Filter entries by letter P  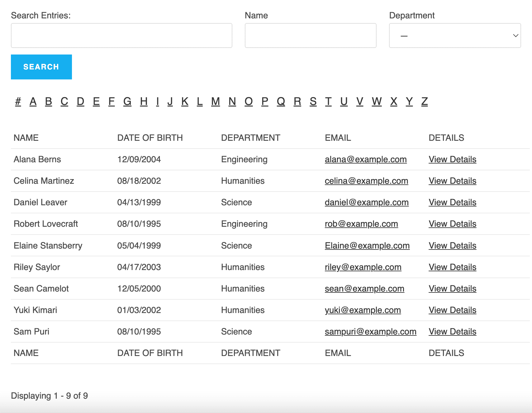pos(265,102)
